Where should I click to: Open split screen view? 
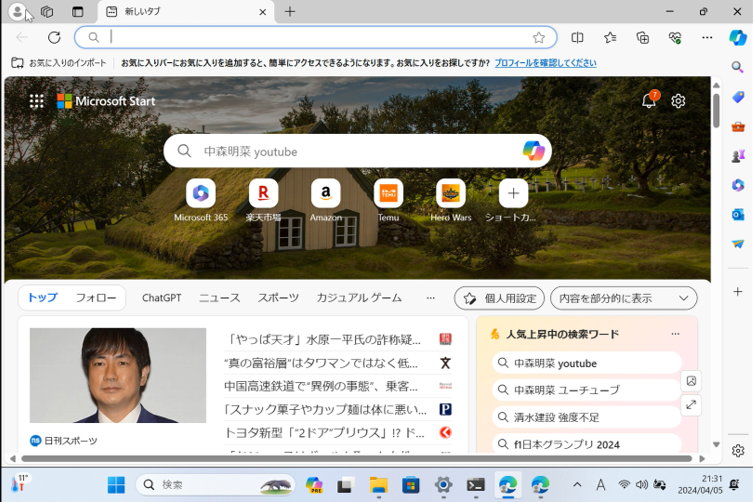pos(577,37)
